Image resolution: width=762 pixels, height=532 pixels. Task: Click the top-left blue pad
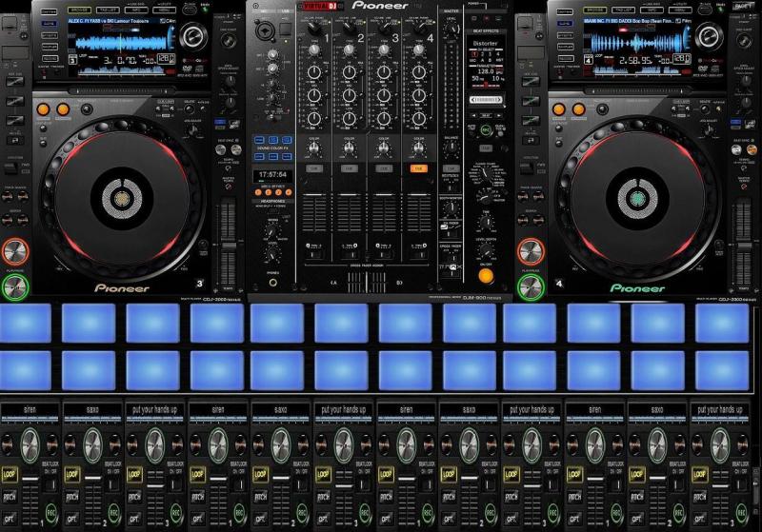click(x=26, y=323)
